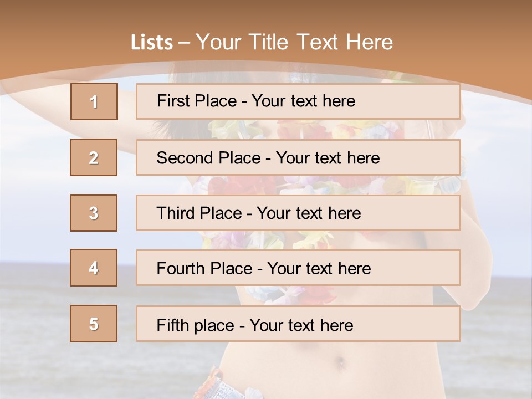Viewport: 532px width, 399px height.
Task: Select the number 4 box
Action: coord(94,268)
